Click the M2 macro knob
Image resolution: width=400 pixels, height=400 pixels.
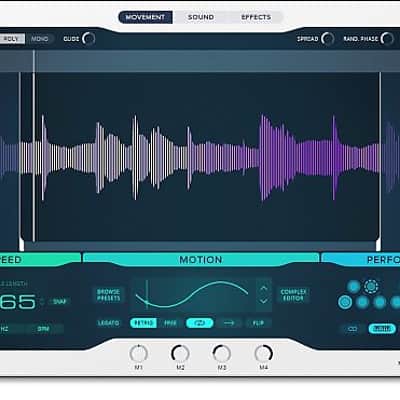180,353
